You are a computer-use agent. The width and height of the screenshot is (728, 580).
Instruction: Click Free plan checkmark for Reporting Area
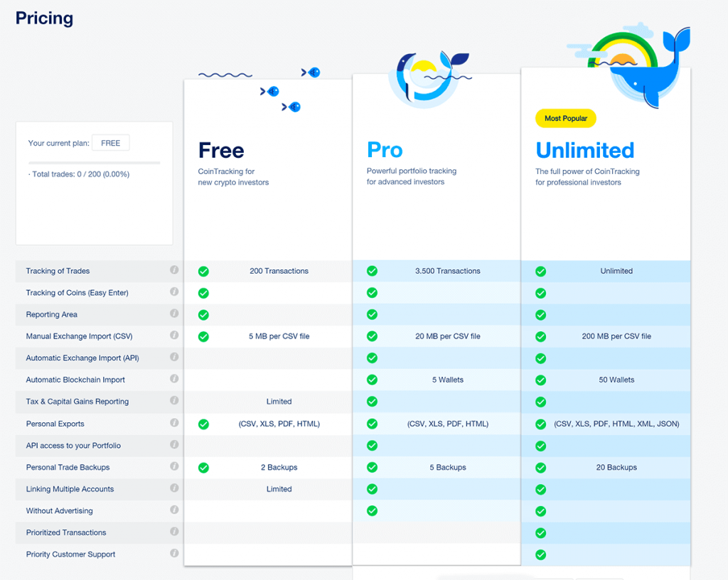[x=203, y=315]
